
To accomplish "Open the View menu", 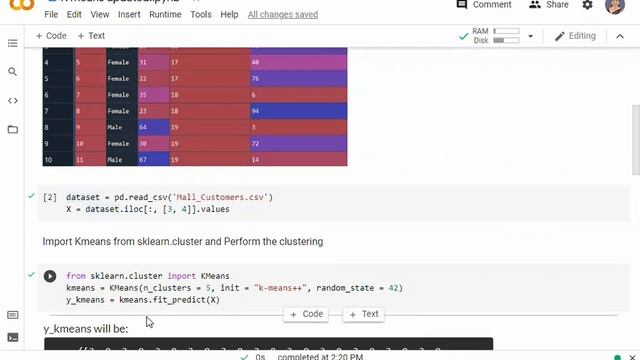I will point(100,15).
